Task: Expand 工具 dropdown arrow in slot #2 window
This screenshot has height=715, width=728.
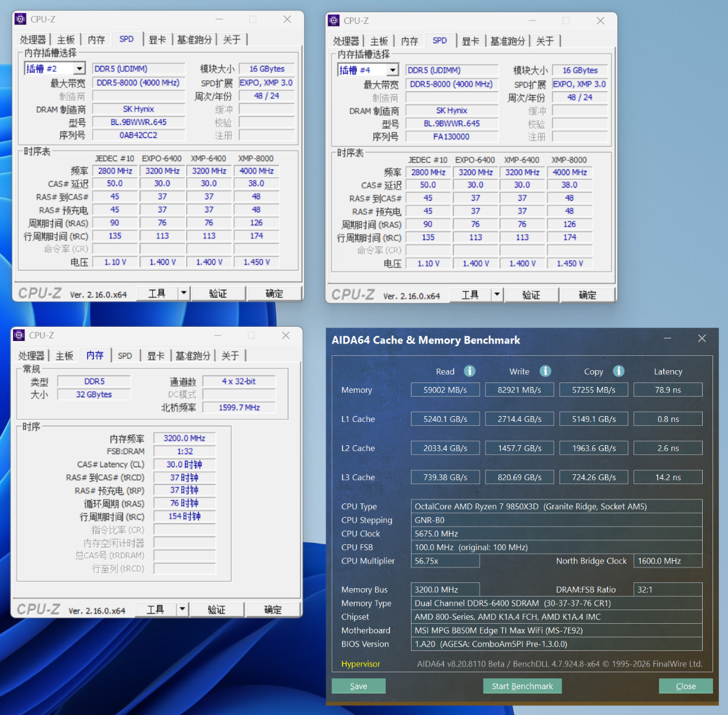Action: (184, 293)
